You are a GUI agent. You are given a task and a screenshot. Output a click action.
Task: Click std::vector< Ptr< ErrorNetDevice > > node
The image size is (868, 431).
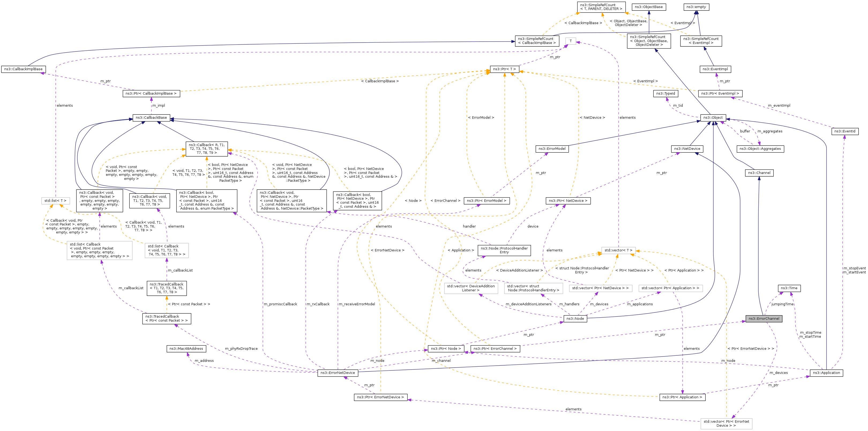726,423
